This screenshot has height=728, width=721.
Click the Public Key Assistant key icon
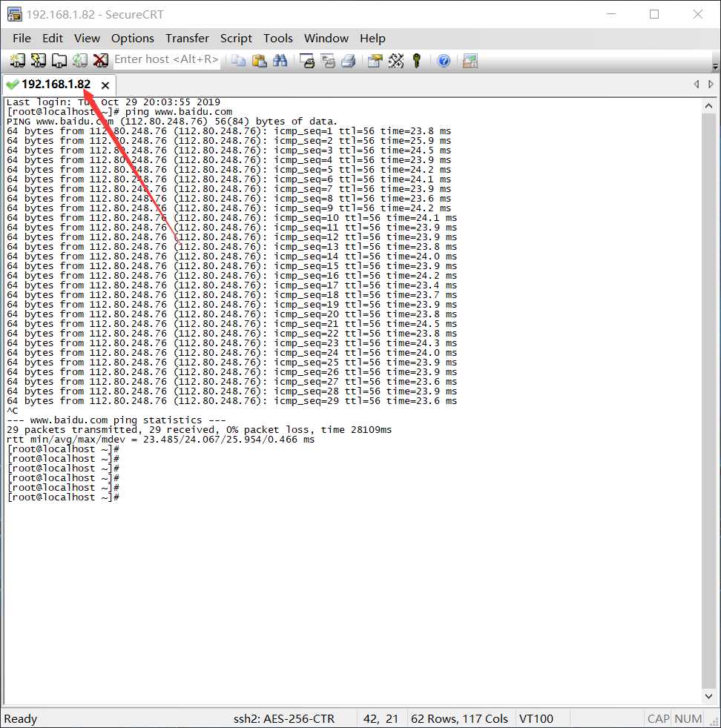tap(416, 61)
